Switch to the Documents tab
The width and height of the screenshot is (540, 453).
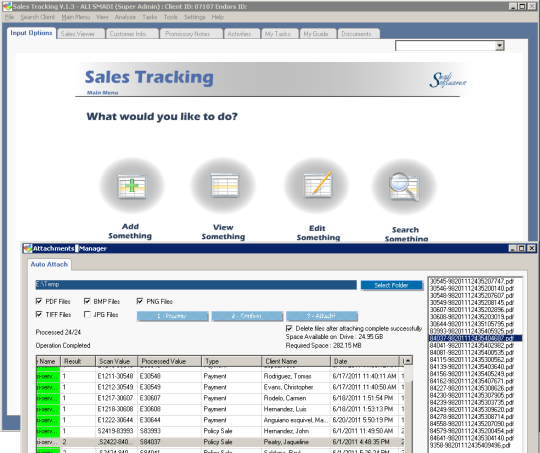tap(359, 34)
